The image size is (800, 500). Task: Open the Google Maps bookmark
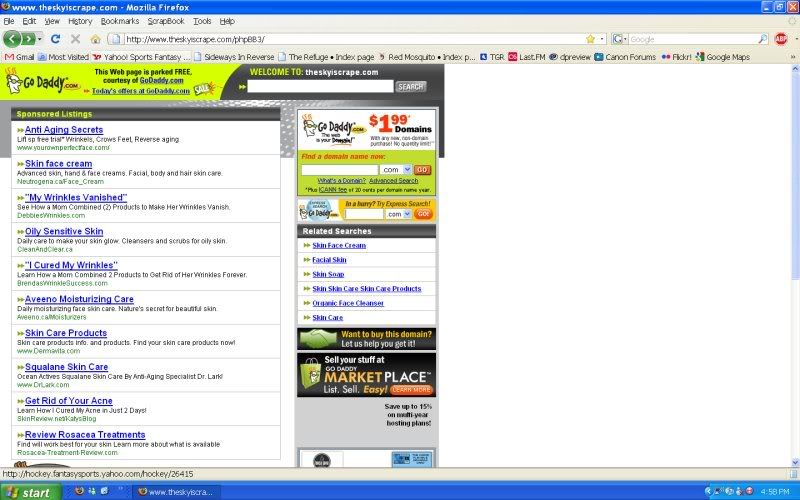tap(722, 57)
